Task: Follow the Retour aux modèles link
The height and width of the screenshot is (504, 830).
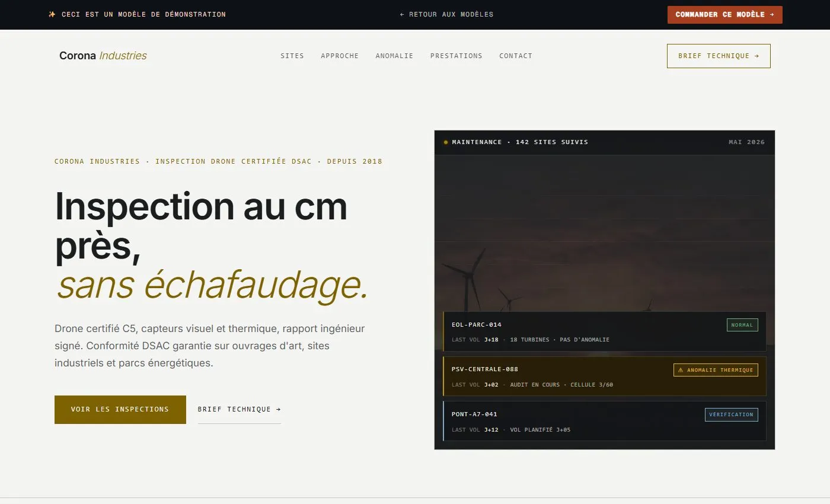Action: [x=446, y=14]
